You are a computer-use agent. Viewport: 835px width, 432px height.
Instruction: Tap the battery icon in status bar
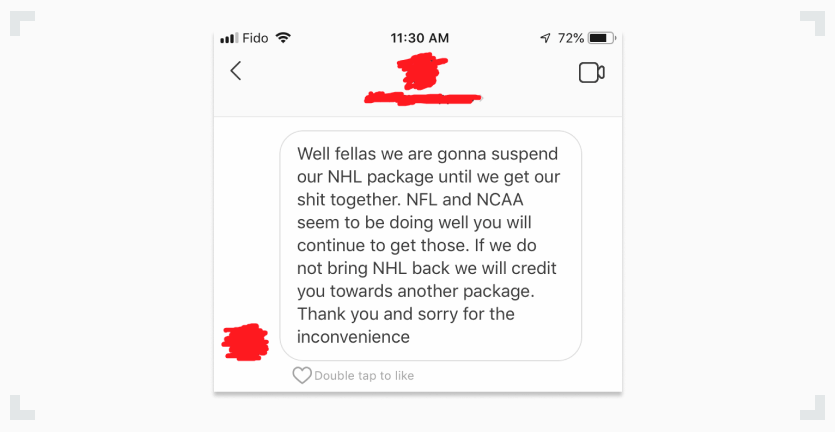[x=602, y=38]
